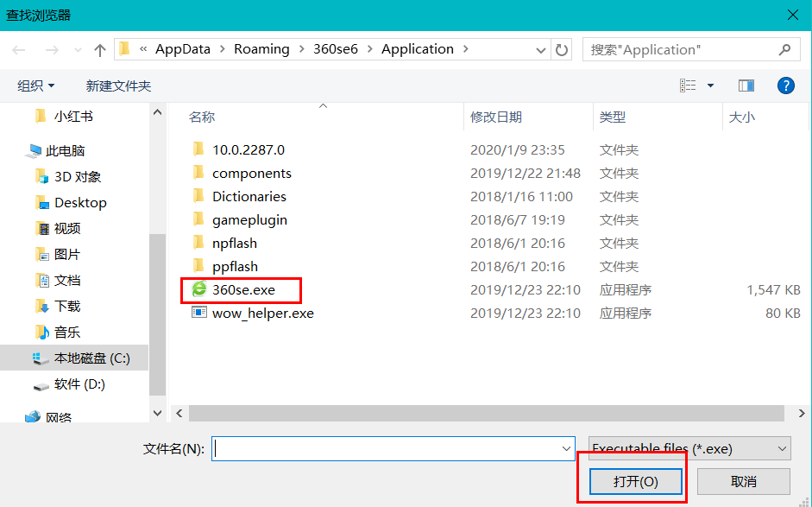Click the components folder name
Screen dimensions: 812x507
tap(252, 174)
